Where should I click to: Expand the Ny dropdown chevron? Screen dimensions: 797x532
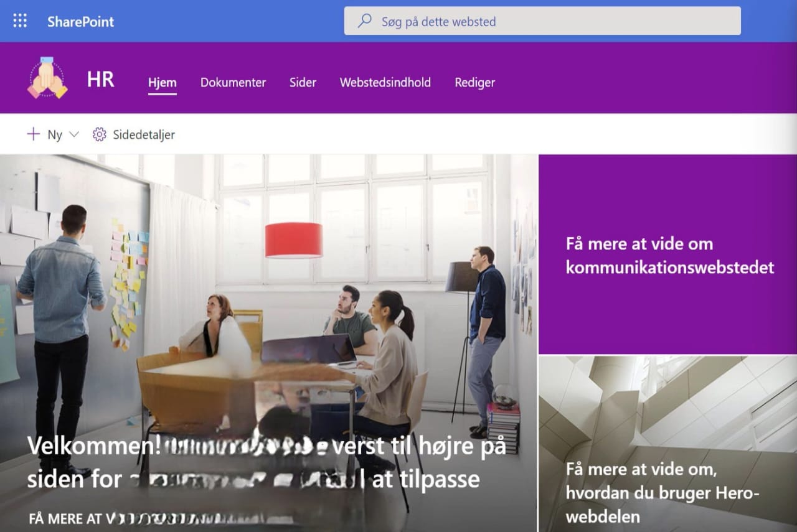pos(74,134)
